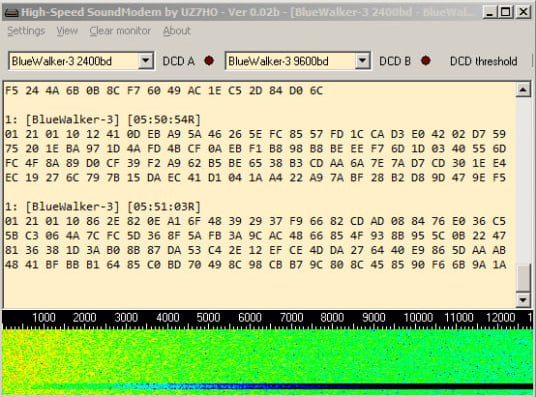This screenshot has width=536, height=397.
Task: Click the hex line starting F5 24 4A 6B
Action: tap(164, 91)
